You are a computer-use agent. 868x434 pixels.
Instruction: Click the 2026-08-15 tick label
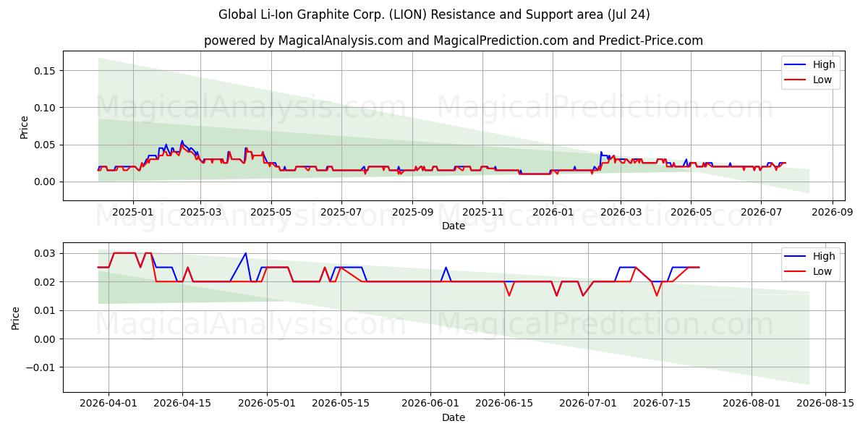(825, 404)
